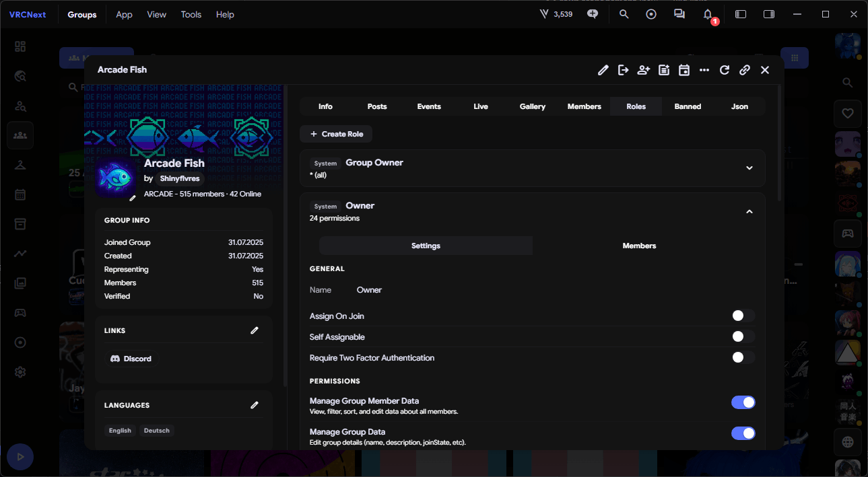Image resolution: width=868 pixels, height=477 pixels.
Task: Open the game controller icon in left sidebar
Action: point(20,313)
